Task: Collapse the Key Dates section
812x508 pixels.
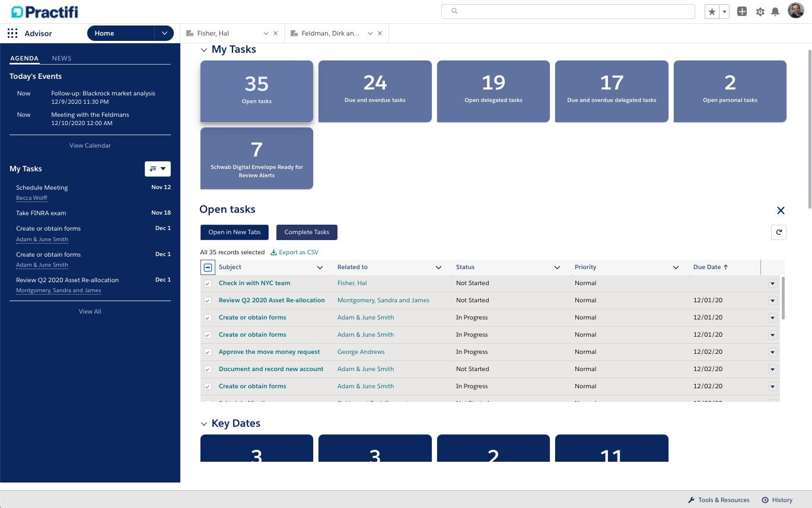Action: tap(204, 424)
